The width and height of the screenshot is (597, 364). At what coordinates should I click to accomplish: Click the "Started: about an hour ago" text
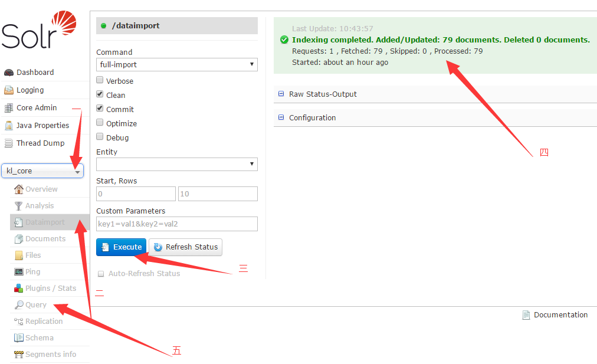coord(340,63)
